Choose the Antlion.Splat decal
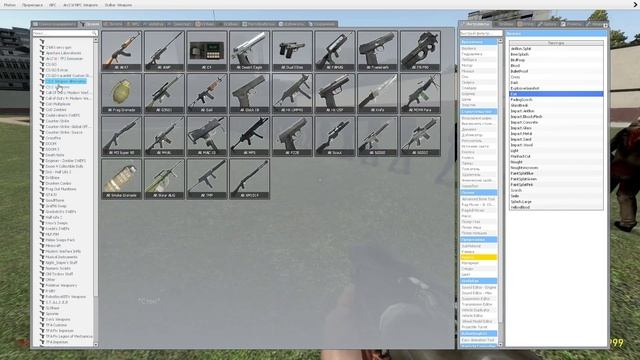Screen dimensions: 640x360 point(556,49)
